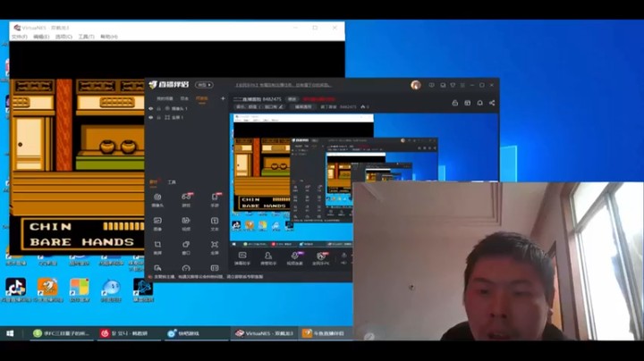Add a full screen capture source
The height and width of the screenshot is (361, 644).
tap(215, 248)
